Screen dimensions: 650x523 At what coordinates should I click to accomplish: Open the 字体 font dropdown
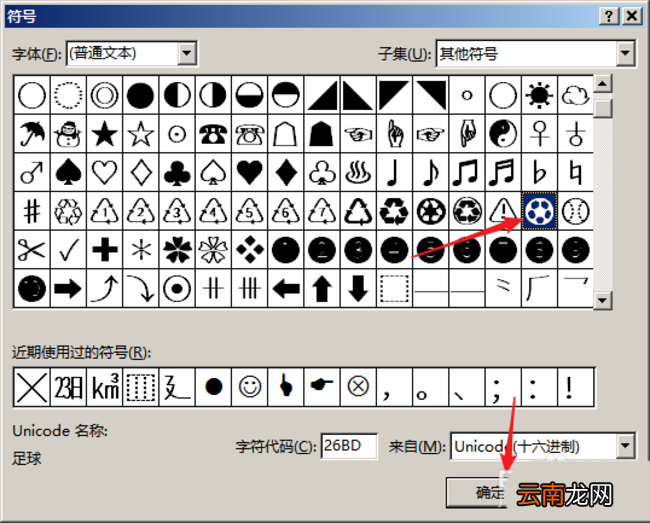pyautogui.click(x=187, y=53)
